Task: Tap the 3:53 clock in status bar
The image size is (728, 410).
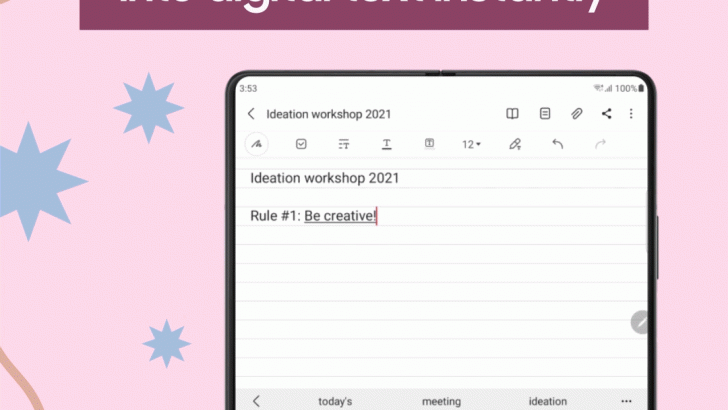Action: [248, 88]
